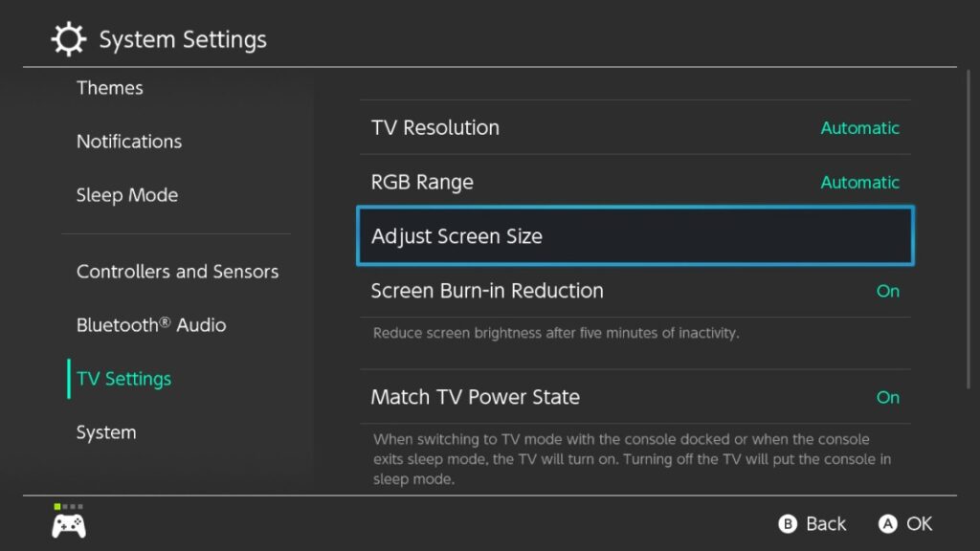Click the Back label in footer

tap(826, 523)
